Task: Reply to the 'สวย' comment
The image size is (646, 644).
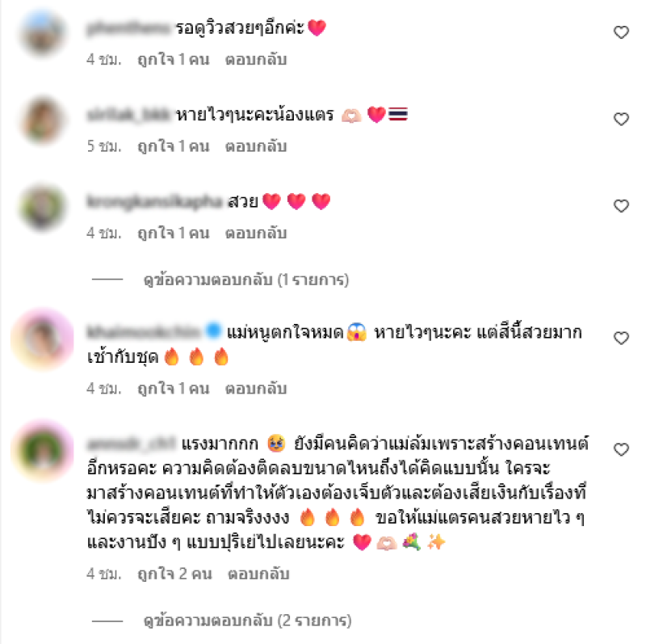Action: click(x=256, y=233)
